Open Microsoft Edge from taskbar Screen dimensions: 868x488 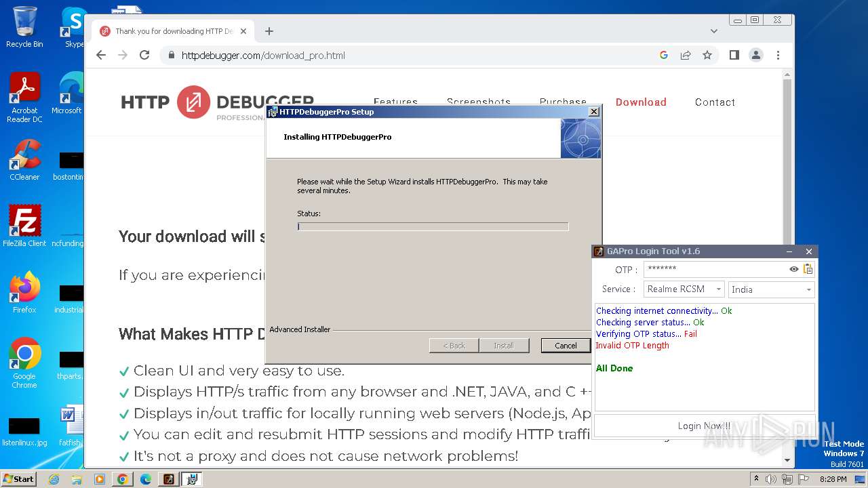point(145,479)
